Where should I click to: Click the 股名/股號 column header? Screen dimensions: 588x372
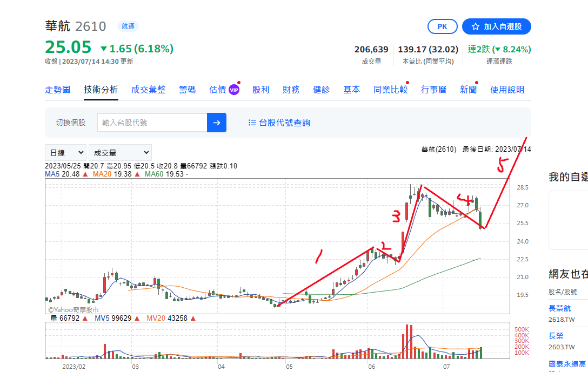click(563, 292)
